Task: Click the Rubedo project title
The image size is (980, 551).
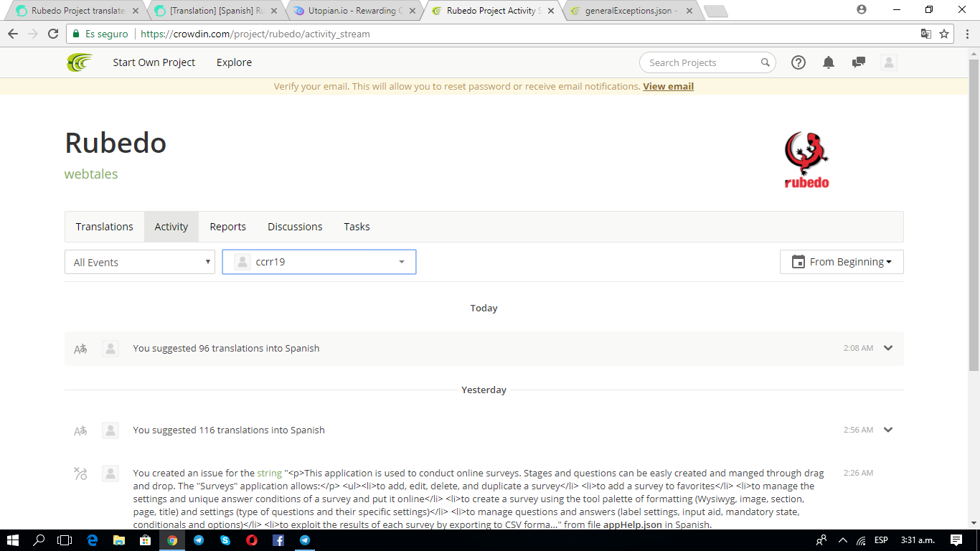Action: (116, 143)
